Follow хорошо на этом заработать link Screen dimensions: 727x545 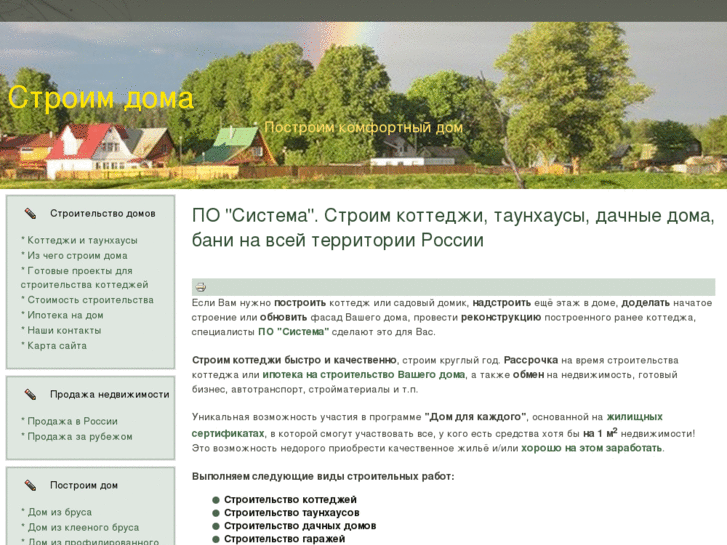(592, 449)
